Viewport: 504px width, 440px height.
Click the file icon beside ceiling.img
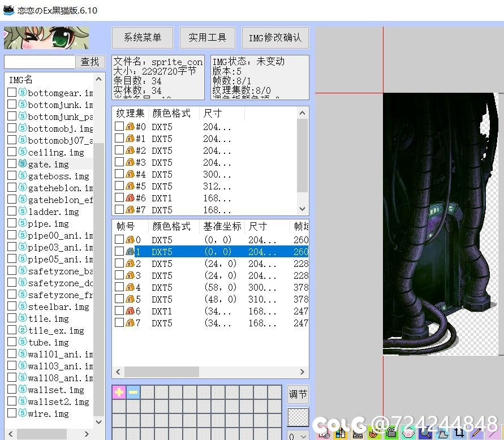23,152
